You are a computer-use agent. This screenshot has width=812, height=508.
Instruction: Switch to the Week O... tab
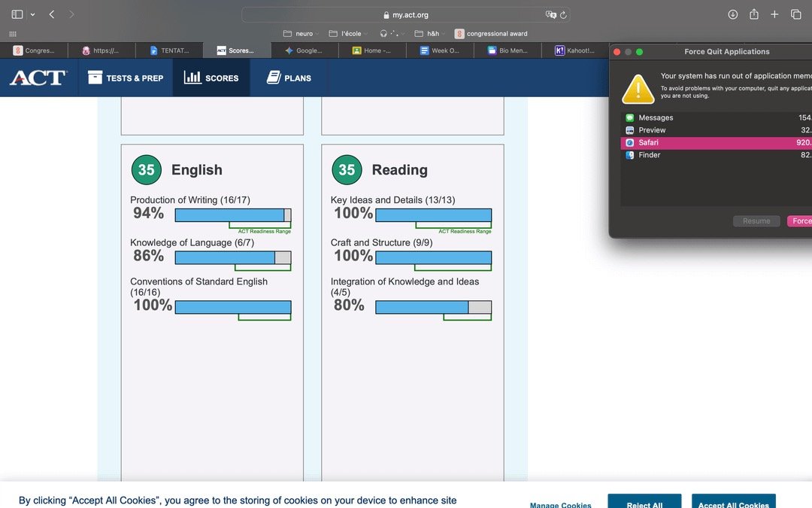pyautogui.click(x=440, y=50)
